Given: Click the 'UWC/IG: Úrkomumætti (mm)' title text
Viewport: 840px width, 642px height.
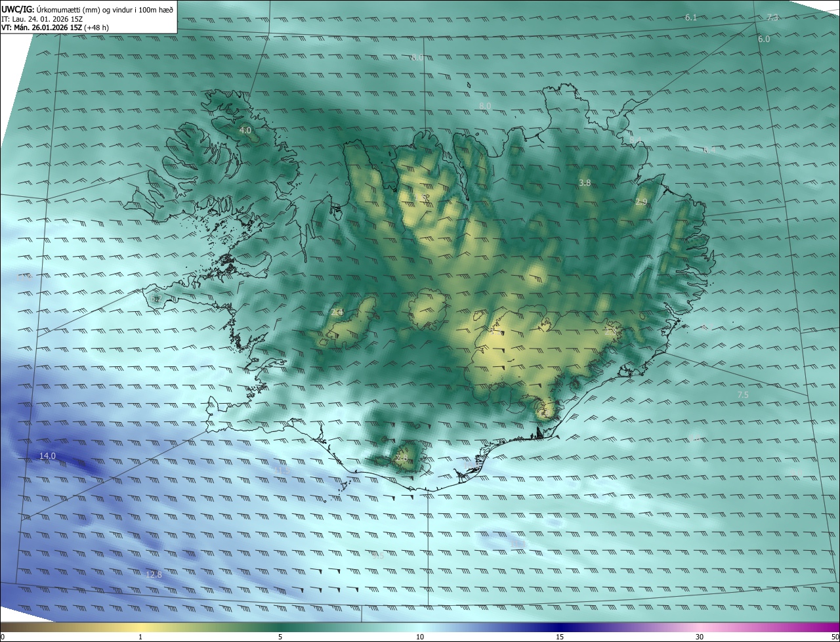Looking at the screenshot, I should (x=50, y=9).
